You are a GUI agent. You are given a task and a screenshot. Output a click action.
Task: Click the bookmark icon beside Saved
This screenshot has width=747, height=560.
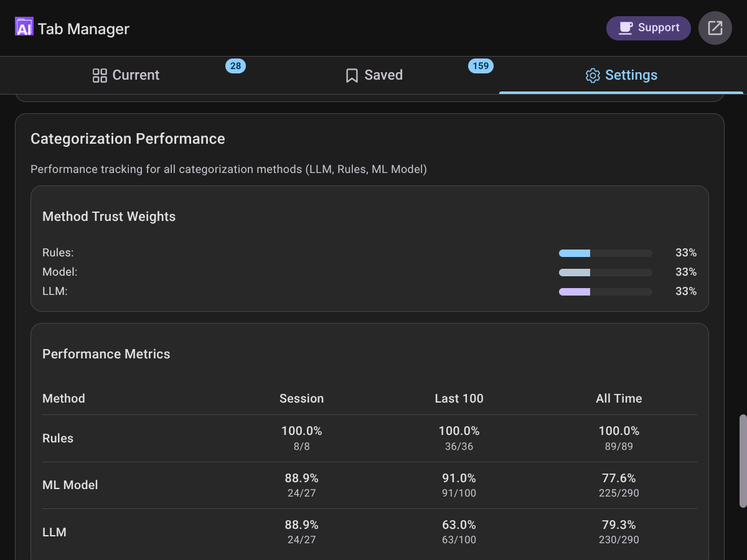click(352, 75)
